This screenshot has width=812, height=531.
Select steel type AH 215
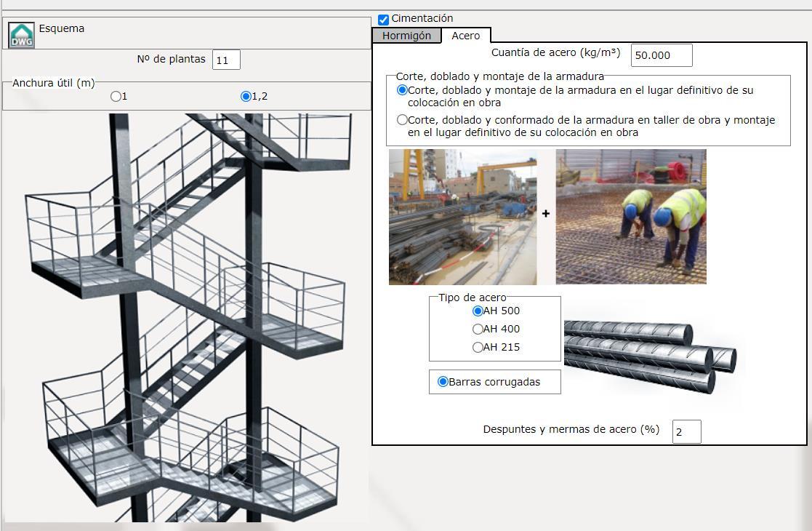[478, 347]
